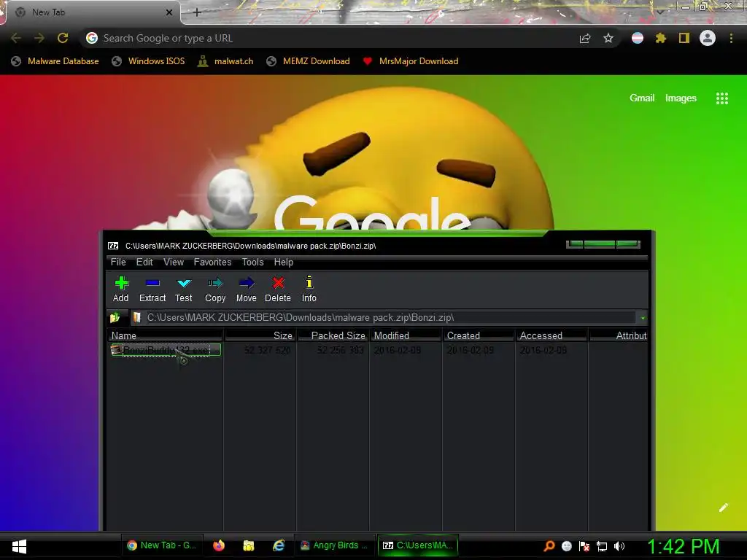Switch to 7-Zip C:\Users taskbar item
Image resolution: width=747 pixels, height=560 pixels.
pyautogui.click(x=418, y=545)
